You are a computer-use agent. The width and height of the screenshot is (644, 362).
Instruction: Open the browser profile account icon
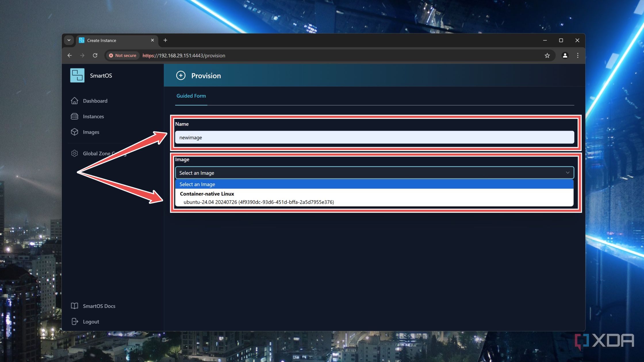565,55
